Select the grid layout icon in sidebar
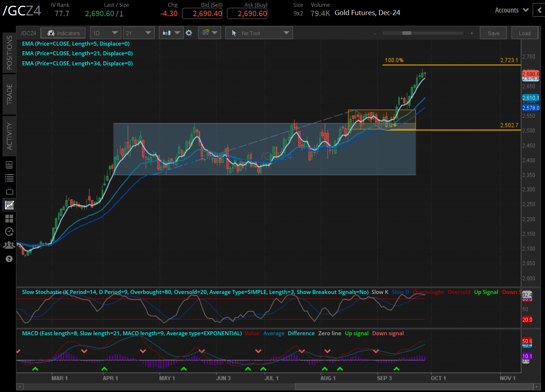Viewport: 545px width, 392px height. click(9, 219)
